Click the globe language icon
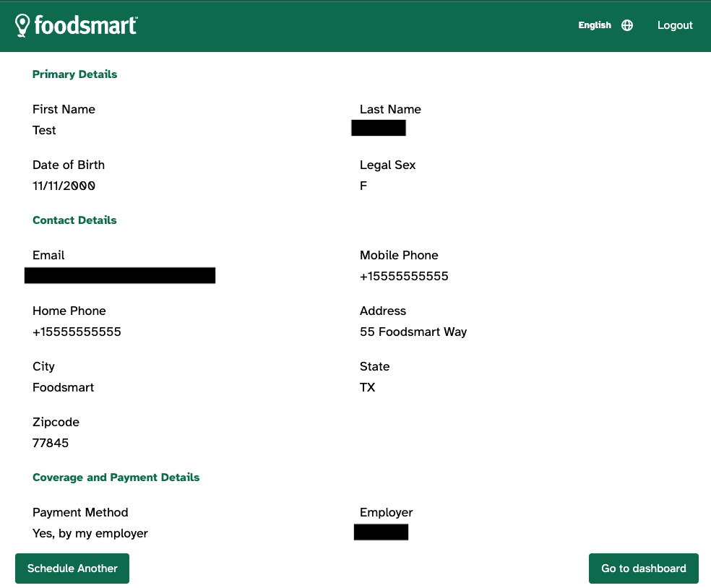The image size is (711, 588). (x=627, y=25)
